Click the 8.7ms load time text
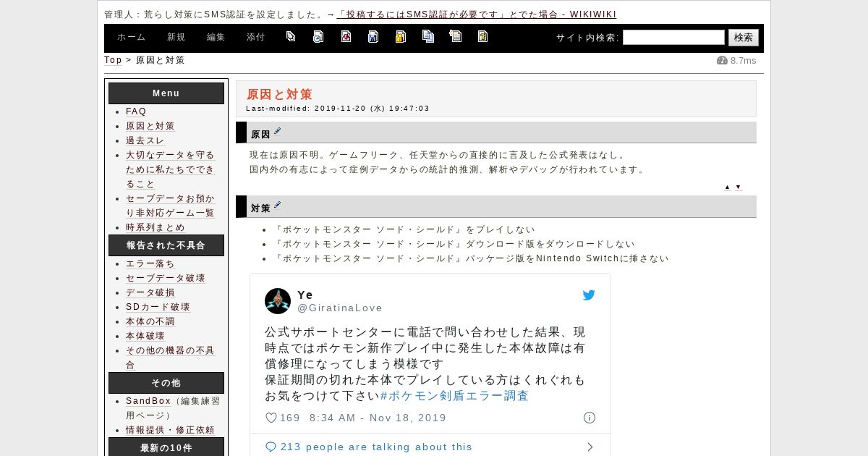This screenshot has width=868, height=456. 743,61
